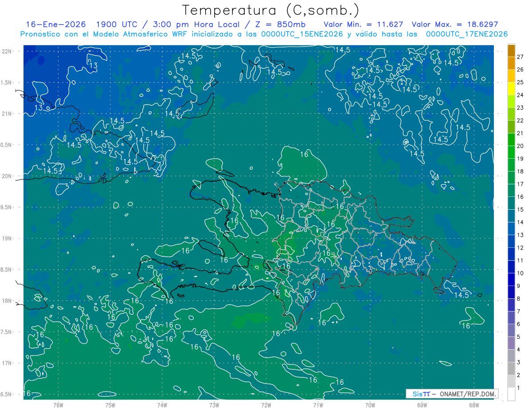
Task: Click the '21N' latitude axis label
Action: (7, 114)
